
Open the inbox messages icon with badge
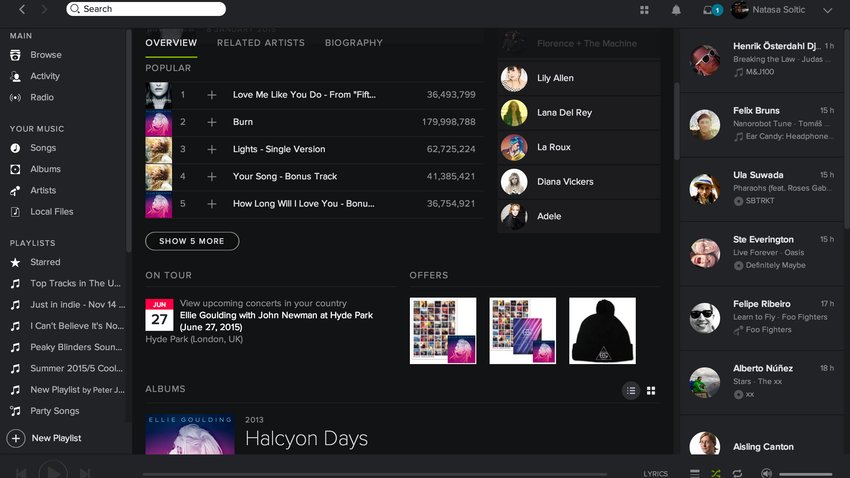pyautogui.click(x=712, y=10)
